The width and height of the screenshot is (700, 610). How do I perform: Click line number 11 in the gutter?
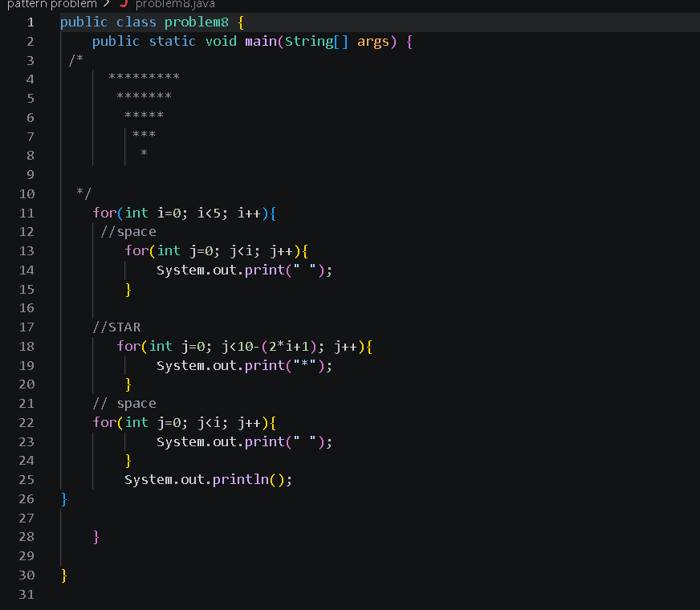26,213
